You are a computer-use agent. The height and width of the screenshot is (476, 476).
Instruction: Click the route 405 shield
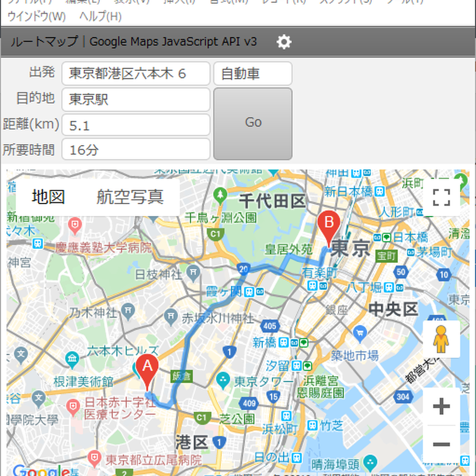click(270, 326)
